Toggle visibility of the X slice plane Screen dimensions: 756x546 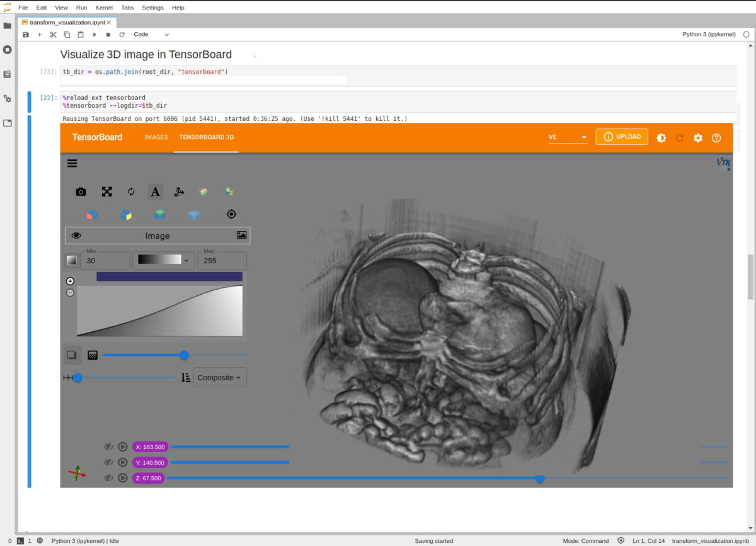coord(108,446)
